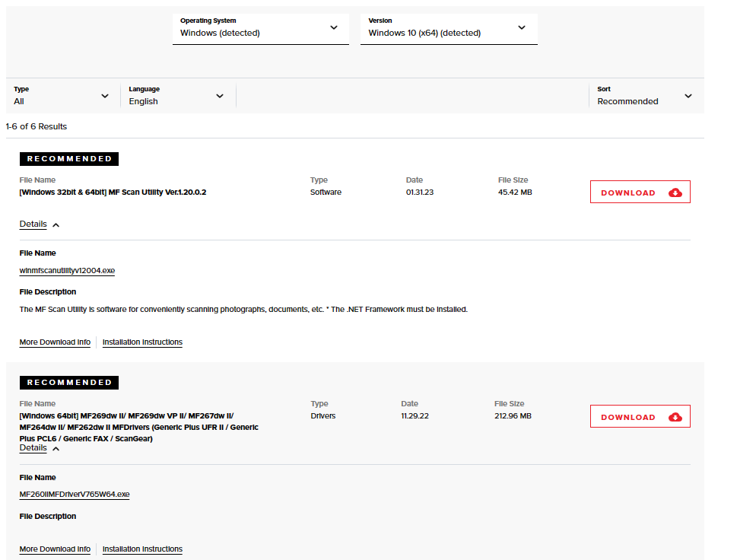The image size is (756, 560).
Task: Open the Windows Version dropdown
Action: click(x=448, y=28)
